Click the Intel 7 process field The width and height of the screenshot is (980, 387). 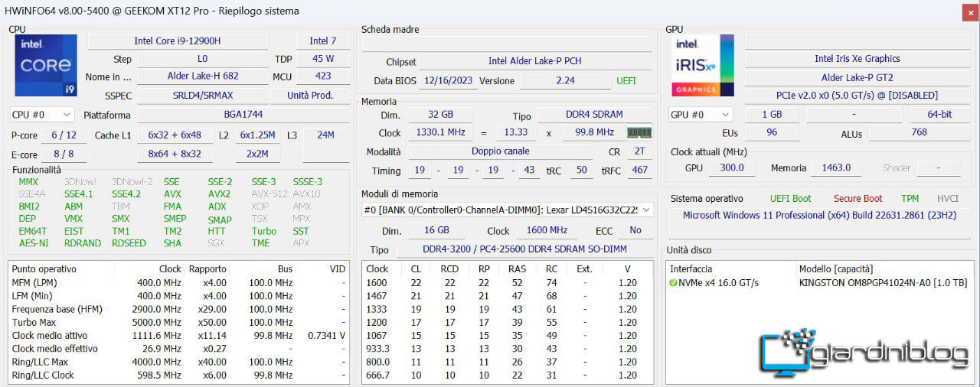coord(323,41)
